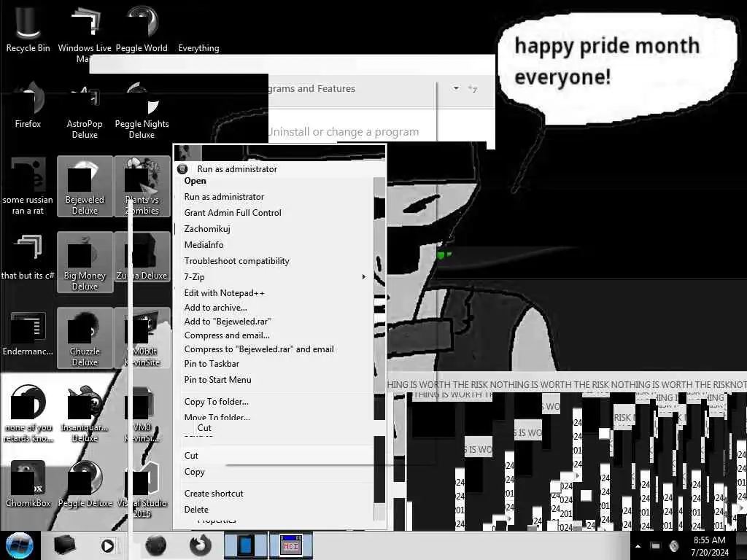Select the Peggle World desktop icon
Viewport: 747px width, 560px height.
click(x=142, y=28)
